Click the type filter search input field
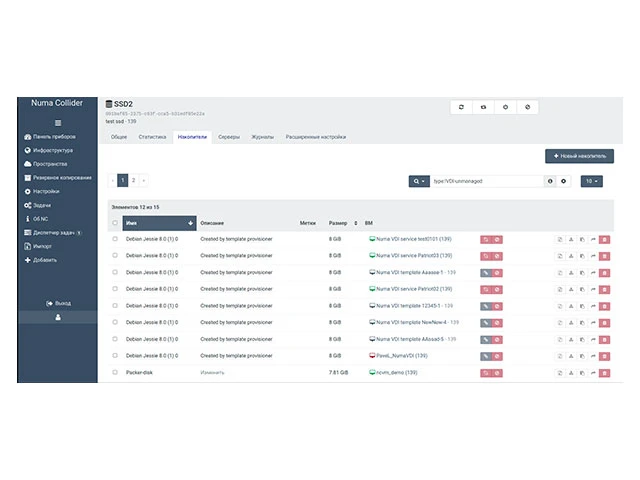This screenshot has width=640, height=480. pyautogui.click(x=487, y=181)
